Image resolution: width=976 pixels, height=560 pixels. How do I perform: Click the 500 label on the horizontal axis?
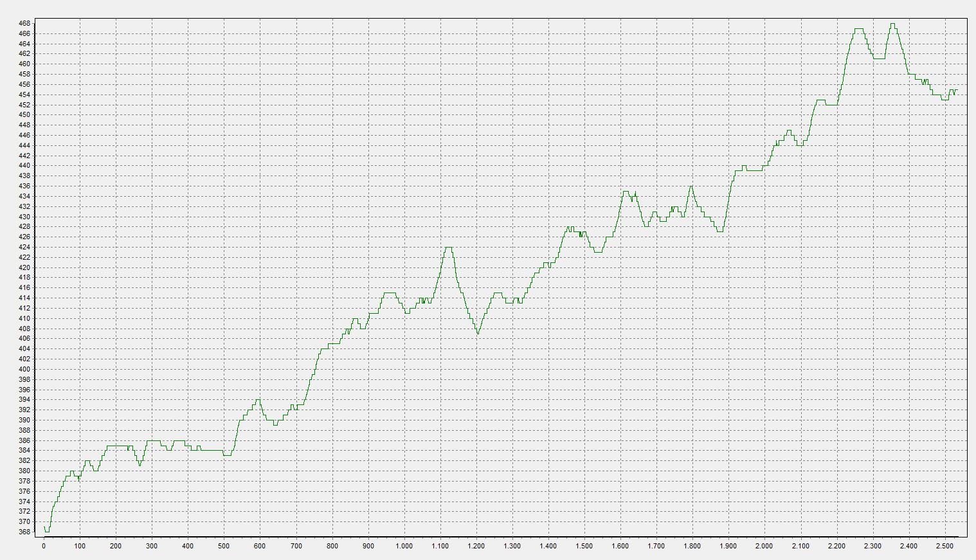pos(224,546)
